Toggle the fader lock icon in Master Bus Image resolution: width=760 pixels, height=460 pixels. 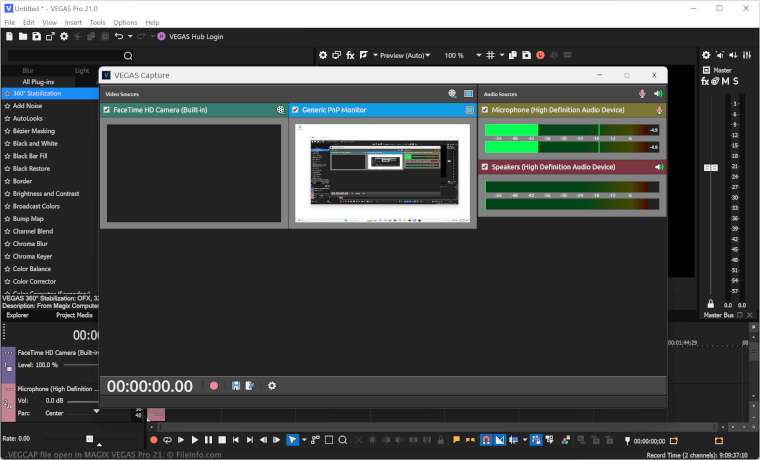(x=711, y=304)
